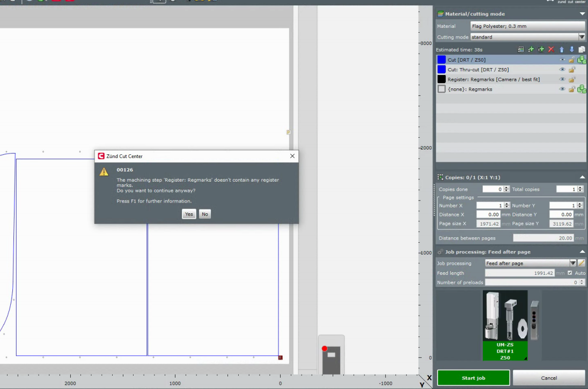
Task: Click the Feed length value field
Action: pyautogui.click(x=520, y=273)
